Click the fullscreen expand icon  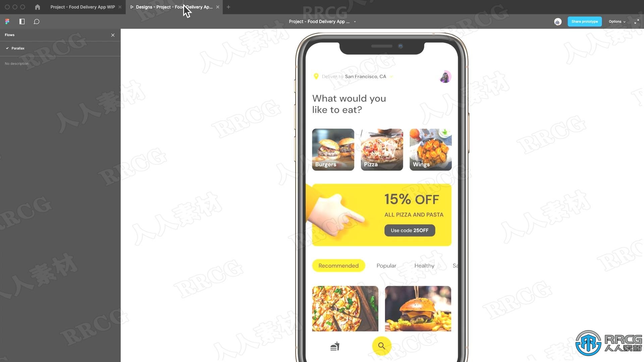point(637,21)
